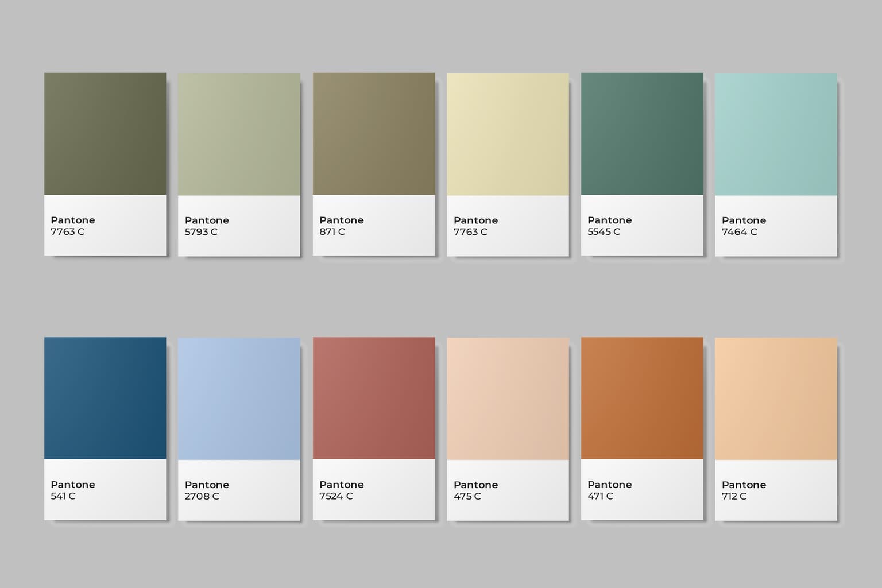Click the "Pantone 2708 C" card label

point(207,490)
